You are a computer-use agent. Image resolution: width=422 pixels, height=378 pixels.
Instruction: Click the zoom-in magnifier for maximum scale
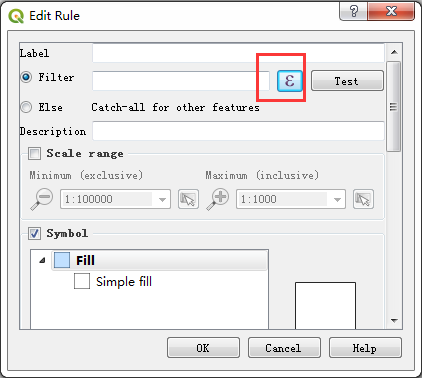(217, 199)
